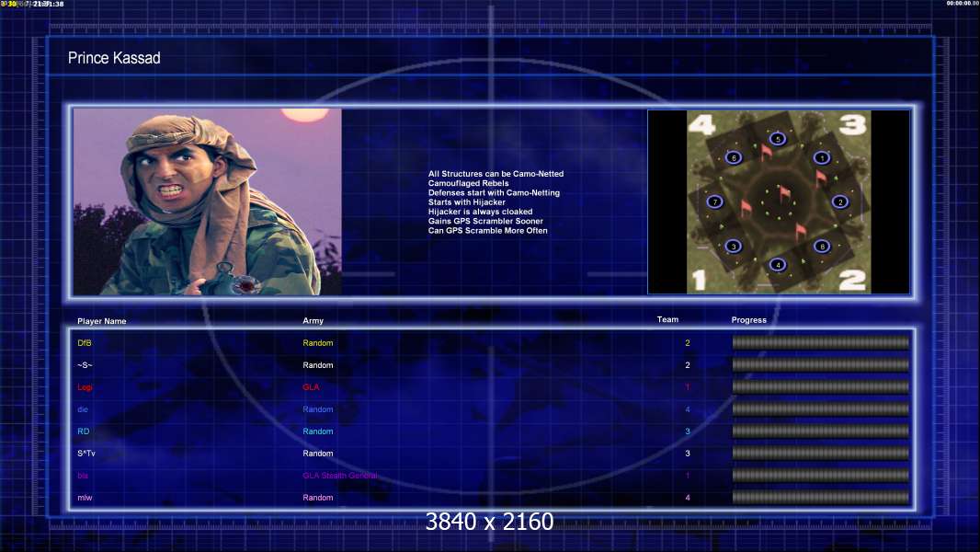The width and height of the screenshot is (980, 552).
Task: Click large team number 2 in minimap corner
Action: [x=852, y=280]
